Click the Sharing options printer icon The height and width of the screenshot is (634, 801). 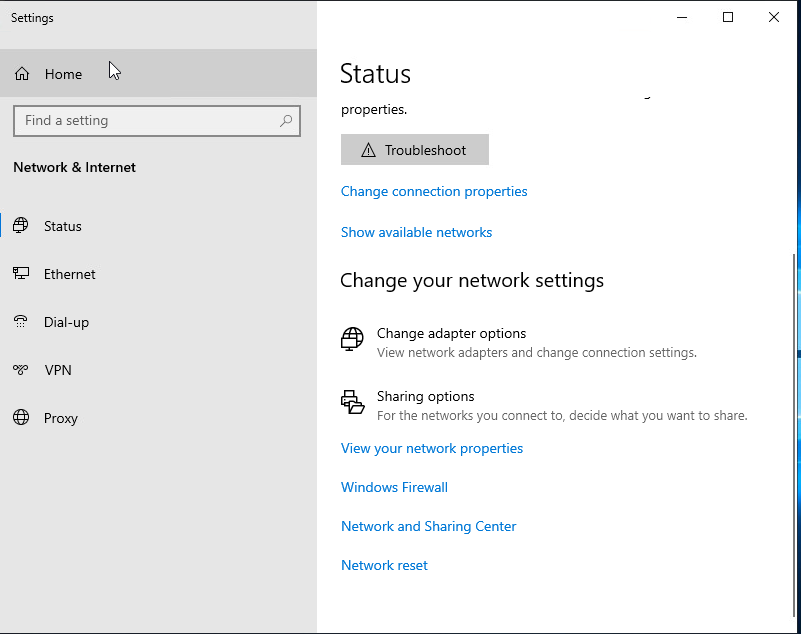point(352,402)
